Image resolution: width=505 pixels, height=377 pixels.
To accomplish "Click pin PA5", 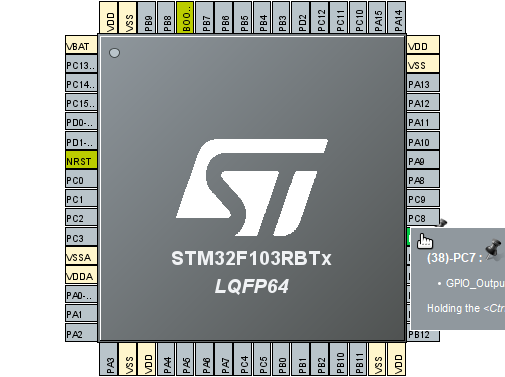I will click(186, 359).
